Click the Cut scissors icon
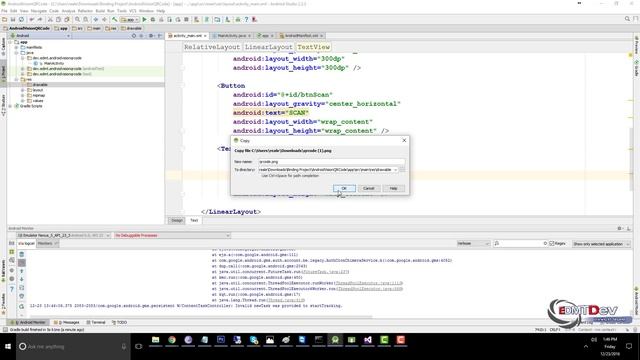 (50, 19)
